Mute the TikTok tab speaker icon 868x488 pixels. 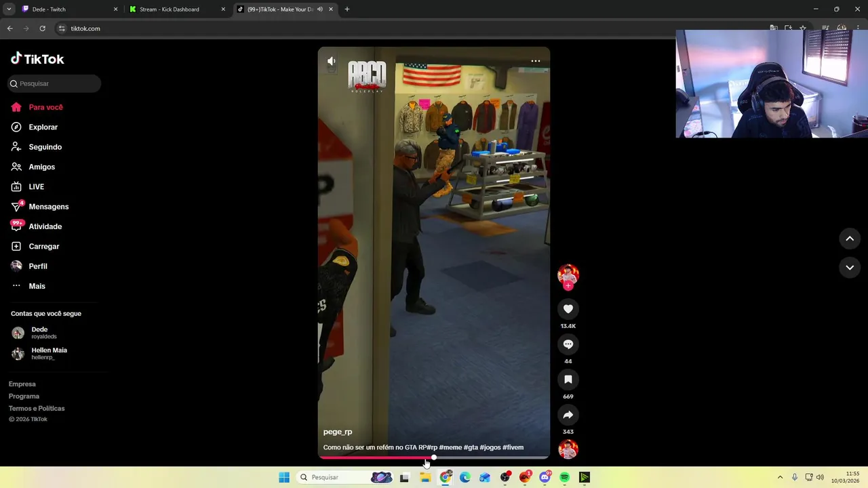(320, 9)
